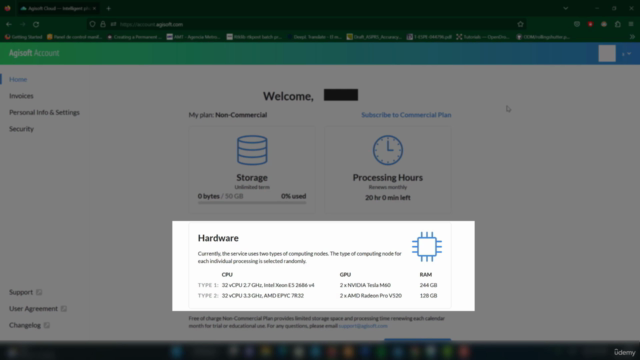Select '2 x AMD Radeon Pro V520' cell
The image size is (640, 360).
(x=371, y=296)
